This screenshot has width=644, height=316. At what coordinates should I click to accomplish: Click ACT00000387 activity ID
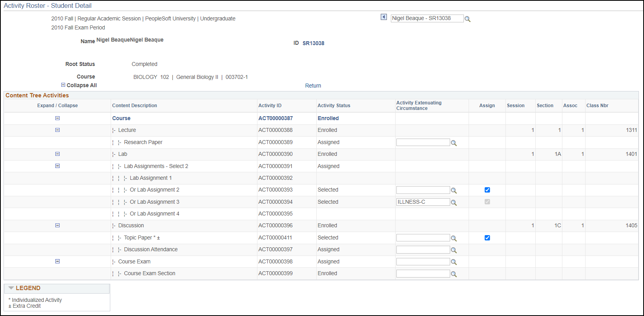(275, 118)
